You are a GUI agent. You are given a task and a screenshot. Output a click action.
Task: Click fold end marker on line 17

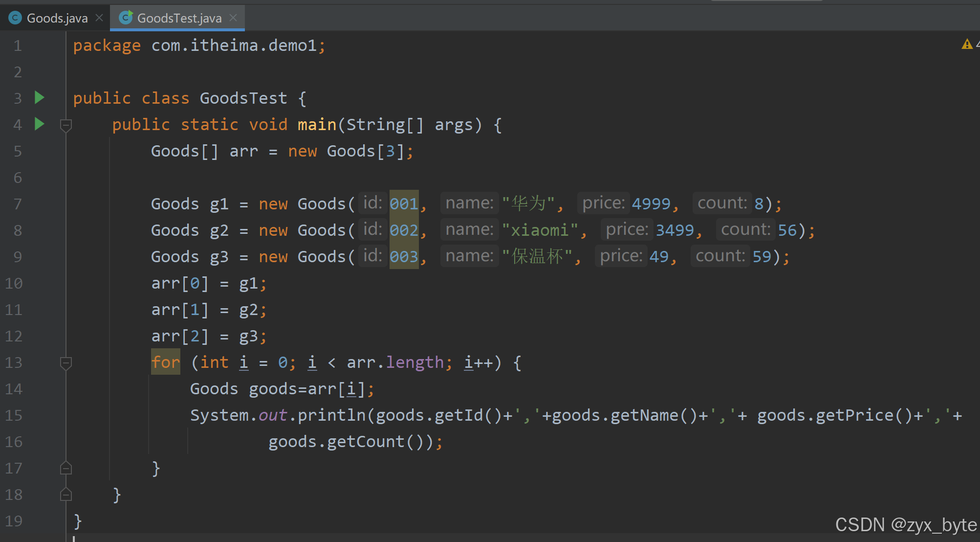click(x=66, y=469)
